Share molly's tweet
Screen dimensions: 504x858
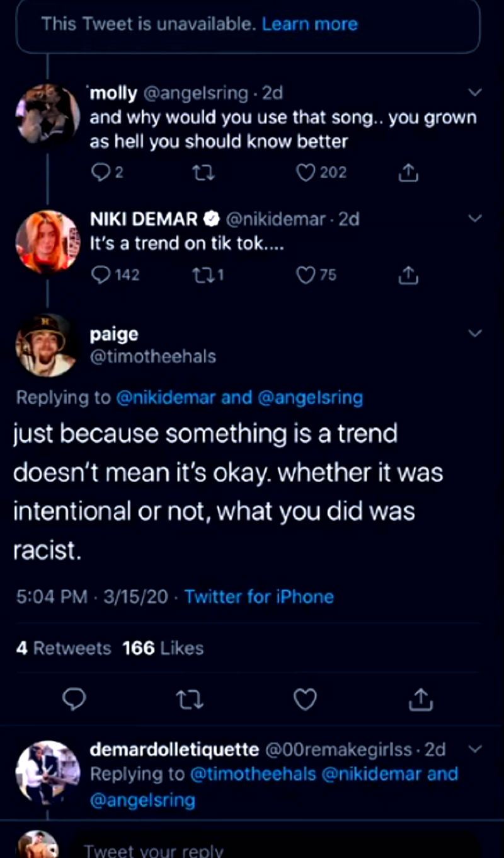[408, 172]
